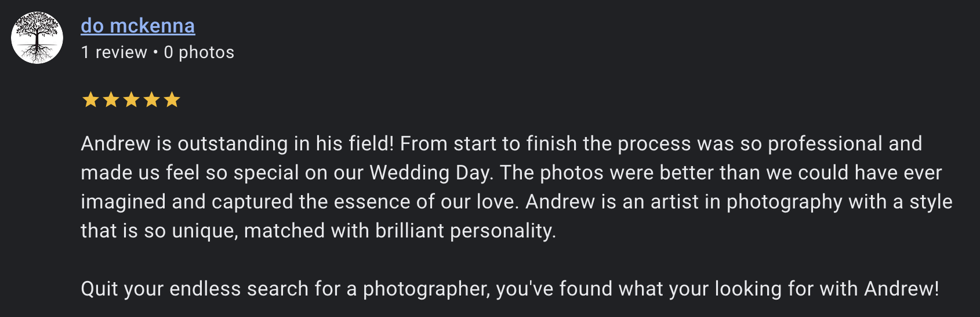Viewport: 980px width, 317px height.
Task: Select the third gold star
Action: coord(131,100)
